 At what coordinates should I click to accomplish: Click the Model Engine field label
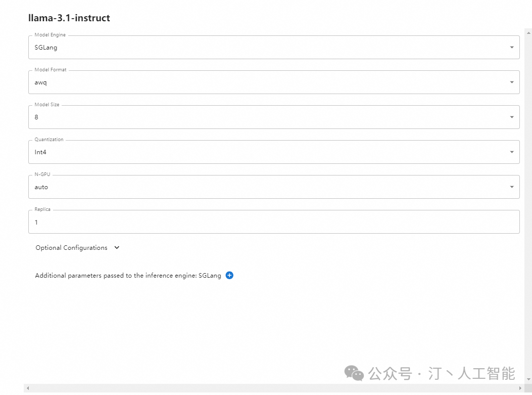coord(50,35)
